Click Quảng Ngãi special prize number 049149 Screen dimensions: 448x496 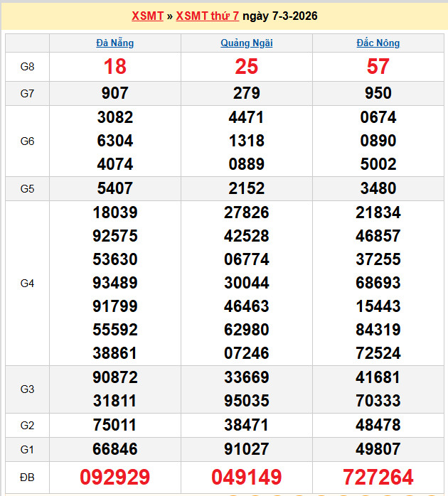coord(247,477)
